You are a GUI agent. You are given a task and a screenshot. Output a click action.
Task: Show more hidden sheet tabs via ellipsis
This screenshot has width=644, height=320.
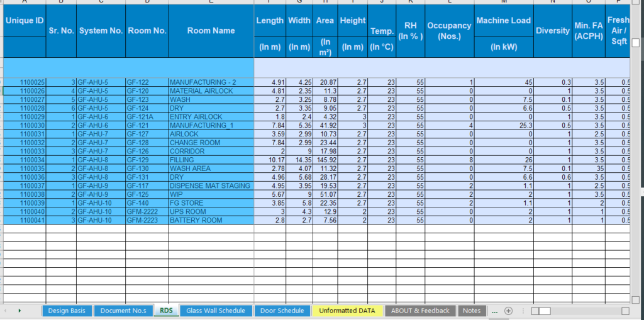pyautogui.click(x=494, y=311)
